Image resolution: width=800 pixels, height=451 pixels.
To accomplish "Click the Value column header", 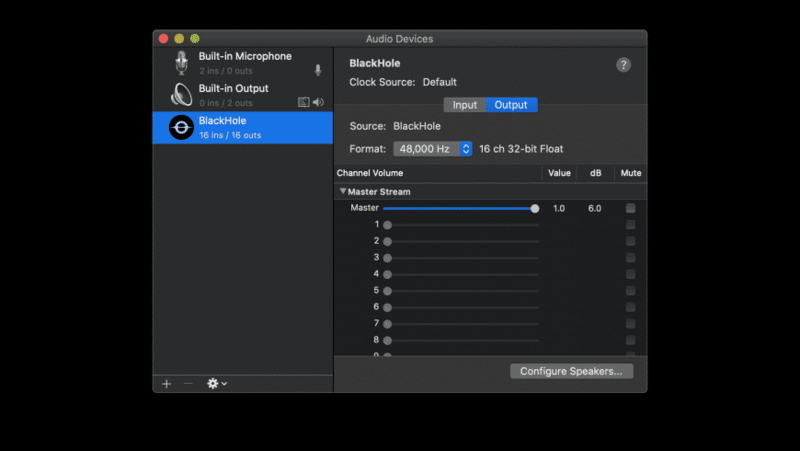I will (x=559, y=173).
